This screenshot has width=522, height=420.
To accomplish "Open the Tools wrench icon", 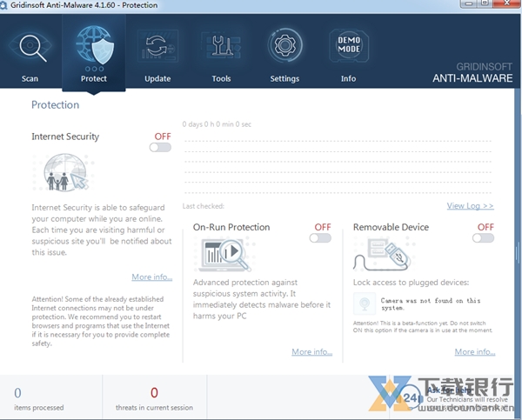I will coord(222,46).
